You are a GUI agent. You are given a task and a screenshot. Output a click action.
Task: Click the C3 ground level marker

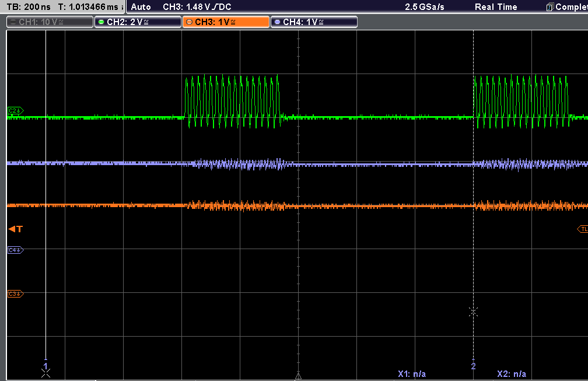coord(15,293)
